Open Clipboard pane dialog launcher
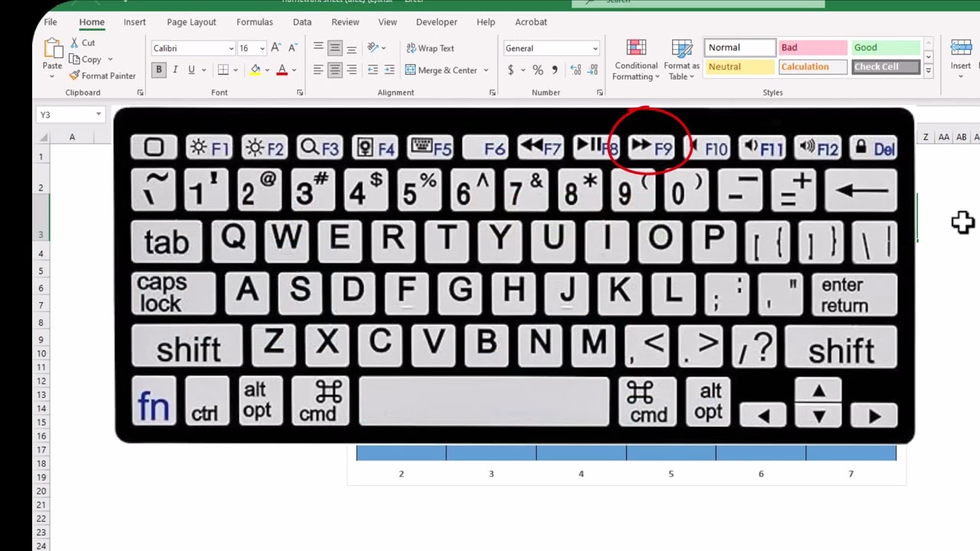The width and height of the screenshot is (980, 551). (140, 93)
